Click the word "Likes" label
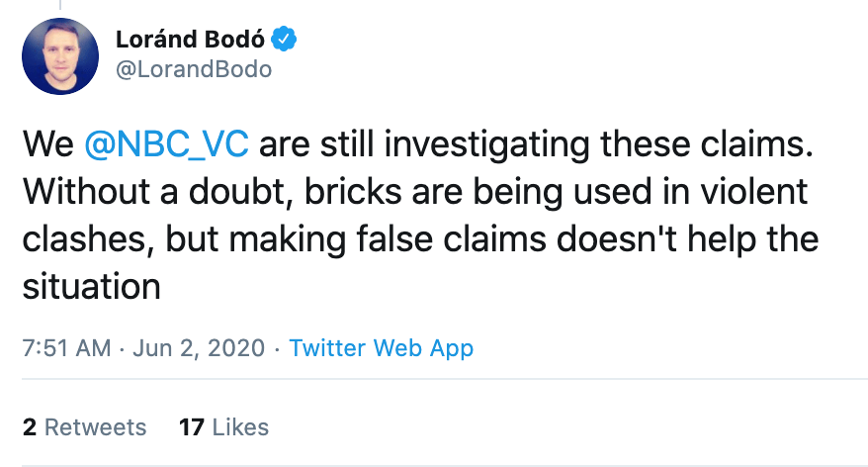The height and width of the screenshot is (467, 868). pos(239,427)
